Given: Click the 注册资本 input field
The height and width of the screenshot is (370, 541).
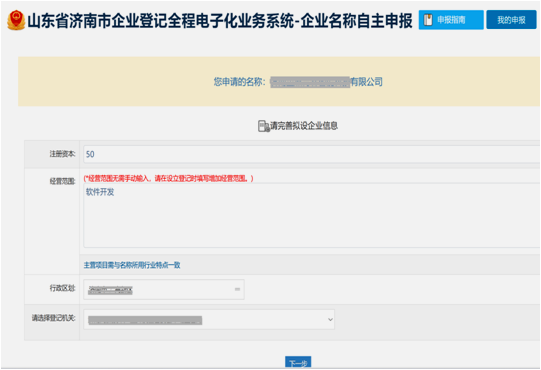Looking at the screenshot, I should [312, 154].
